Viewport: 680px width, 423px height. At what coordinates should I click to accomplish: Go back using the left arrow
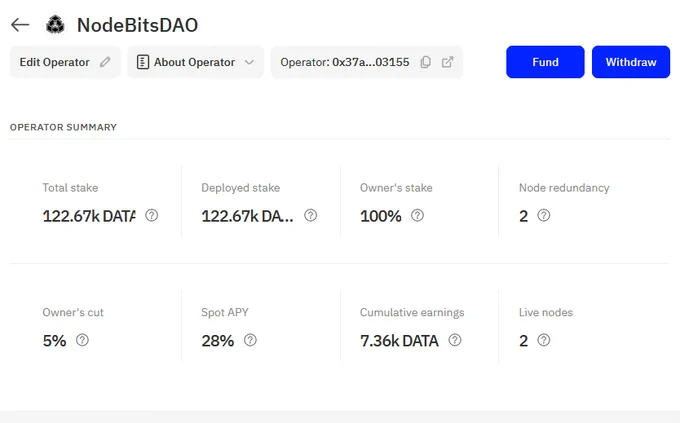click(20, 25)
